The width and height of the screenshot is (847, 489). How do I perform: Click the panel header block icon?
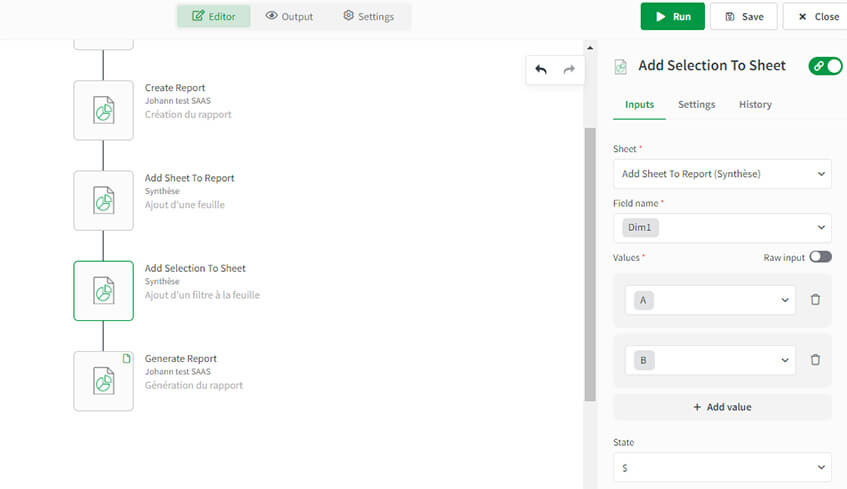click(x=621, y=66)
